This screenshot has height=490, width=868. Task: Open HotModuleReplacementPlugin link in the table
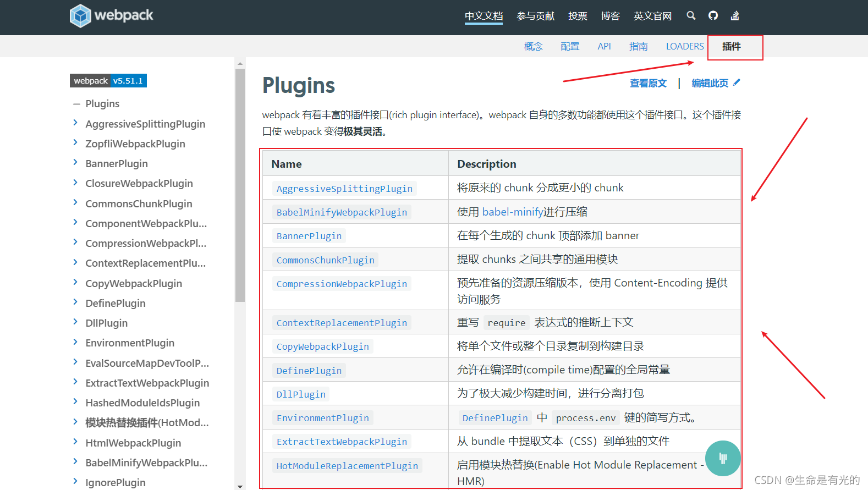click(x=347, y=466)
